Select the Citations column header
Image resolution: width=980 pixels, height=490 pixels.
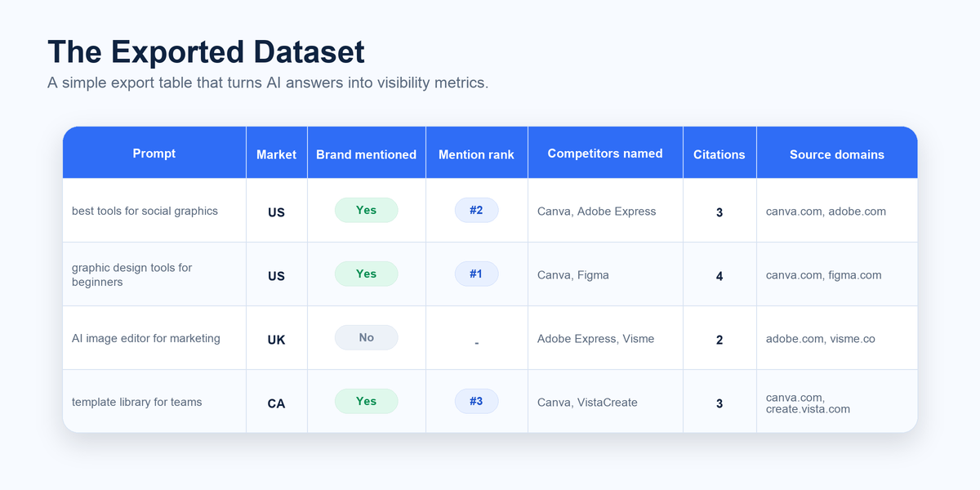719,154
